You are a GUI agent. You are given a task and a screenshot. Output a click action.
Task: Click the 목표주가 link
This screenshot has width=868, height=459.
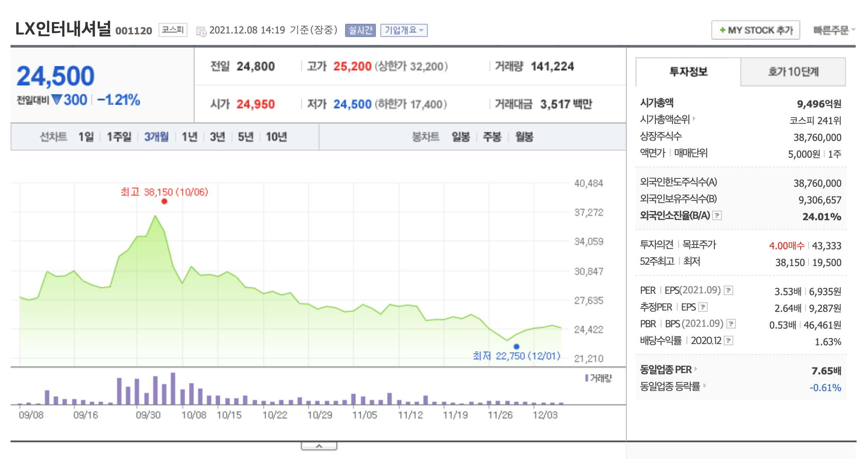[x=699, y=244]
